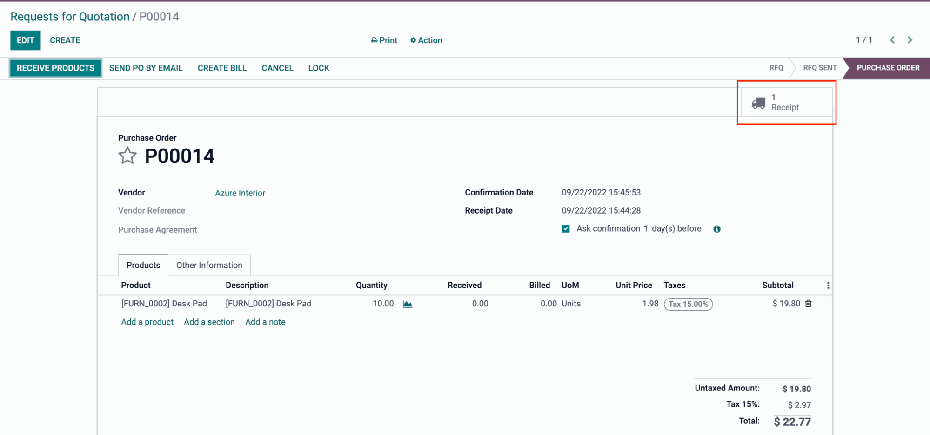Open the Receipt truck smart button

785,102
